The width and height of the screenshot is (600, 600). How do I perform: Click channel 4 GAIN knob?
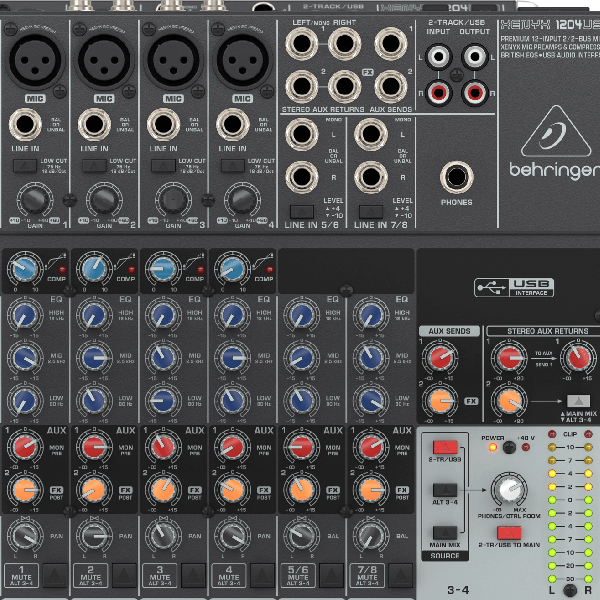pos(242,200)
